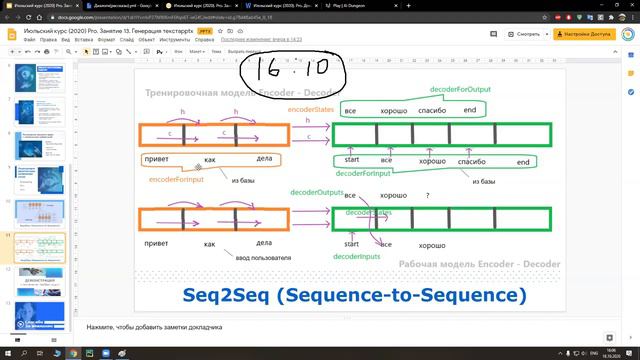The image size is (640, 360).
Task: Click the zoom magnifier icon
Action: (69, 52)
